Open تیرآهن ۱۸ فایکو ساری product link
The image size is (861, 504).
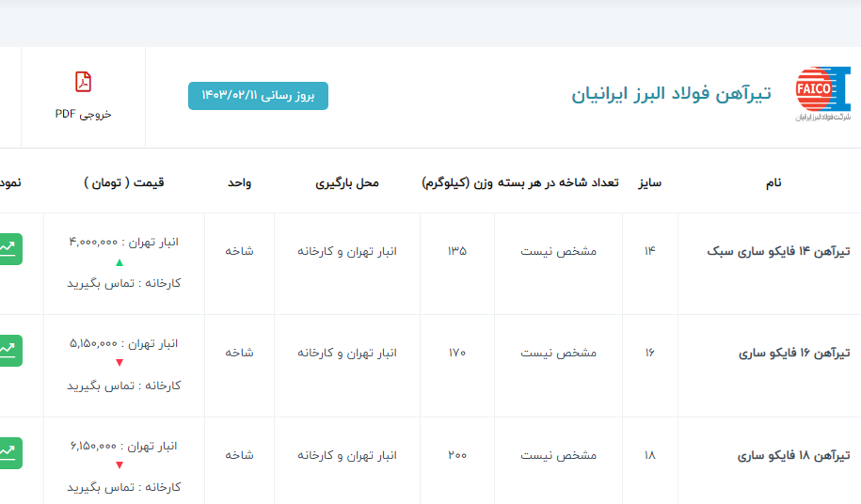coord(794,455)
